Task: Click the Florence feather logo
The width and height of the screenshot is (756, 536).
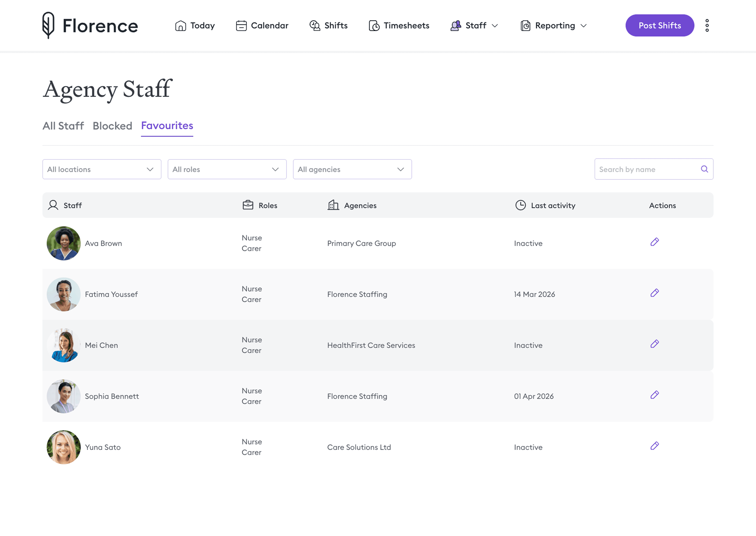Action: (x=48, y=25)
